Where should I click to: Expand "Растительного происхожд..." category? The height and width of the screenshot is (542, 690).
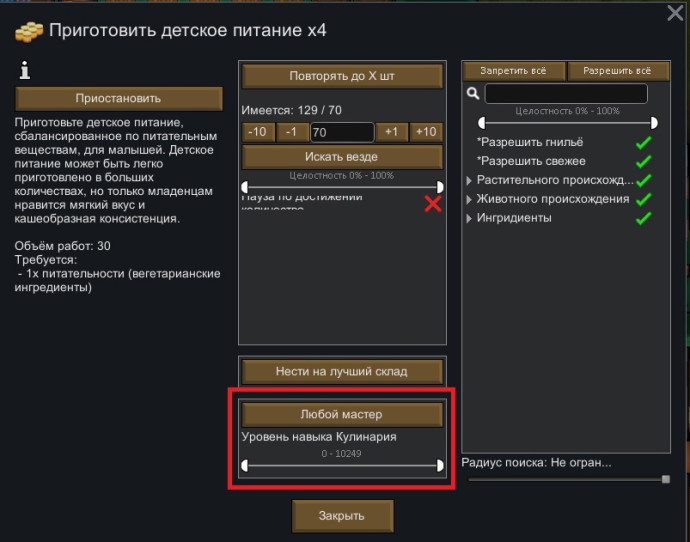point(471,181)
